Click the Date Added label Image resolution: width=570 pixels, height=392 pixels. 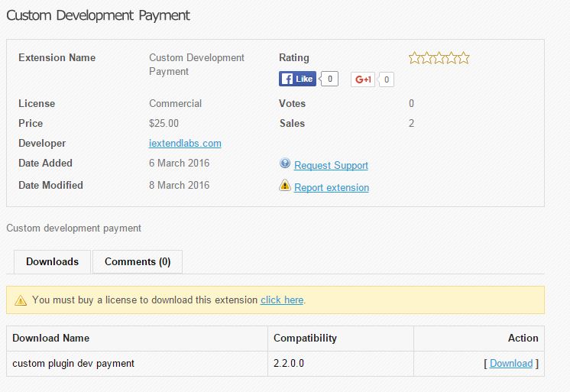click(x=45, y=163)
